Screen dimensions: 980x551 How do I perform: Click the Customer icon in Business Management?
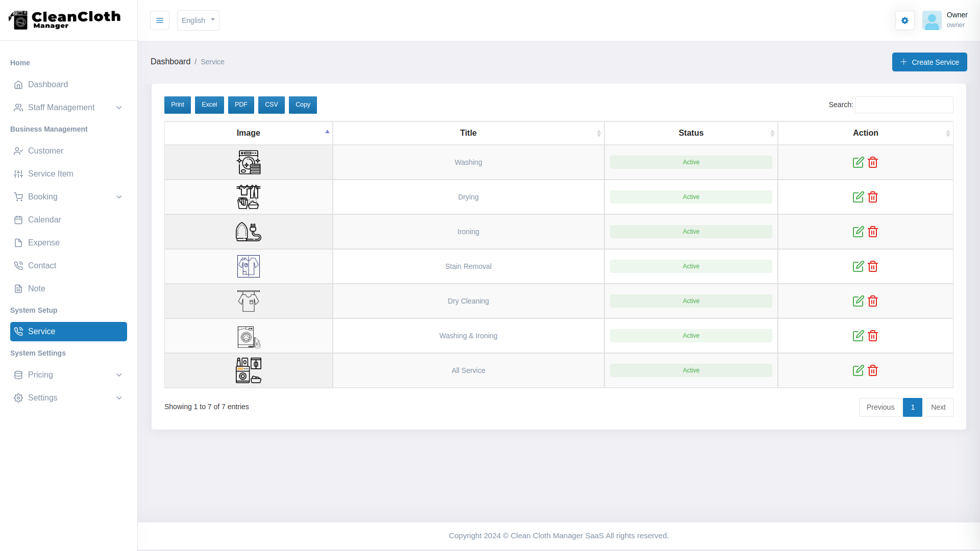click(18, 151)
